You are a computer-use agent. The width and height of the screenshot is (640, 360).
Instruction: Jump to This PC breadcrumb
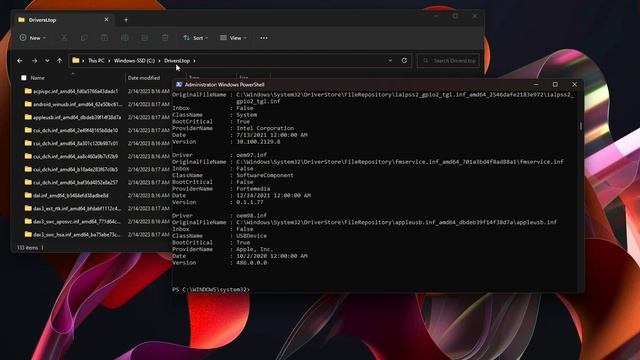click(96, 60)
